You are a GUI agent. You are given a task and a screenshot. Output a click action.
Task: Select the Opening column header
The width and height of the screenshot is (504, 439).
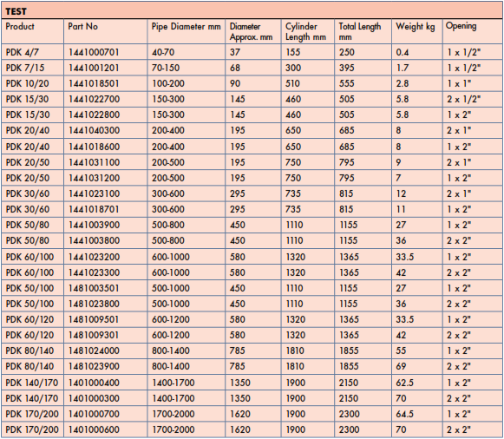click(461, 26)
